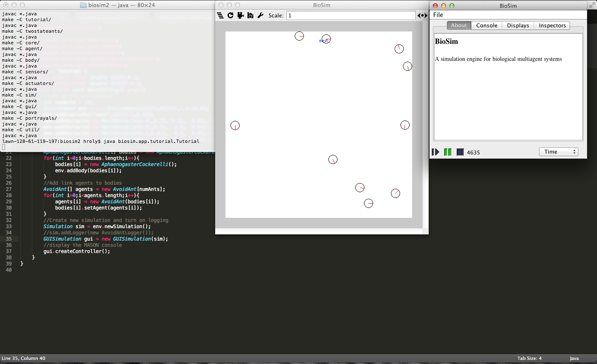The width and height of the screenshot is (597, 364).
Task: Switch to the Console tab
Action: click(487, 25)
